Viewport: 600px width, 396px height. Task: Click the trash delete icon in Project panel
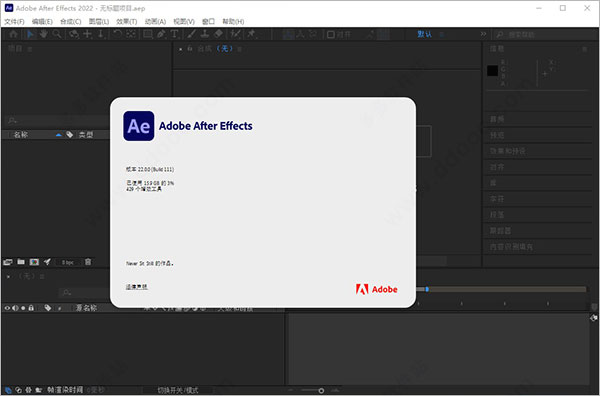click(x=88, y=262)
